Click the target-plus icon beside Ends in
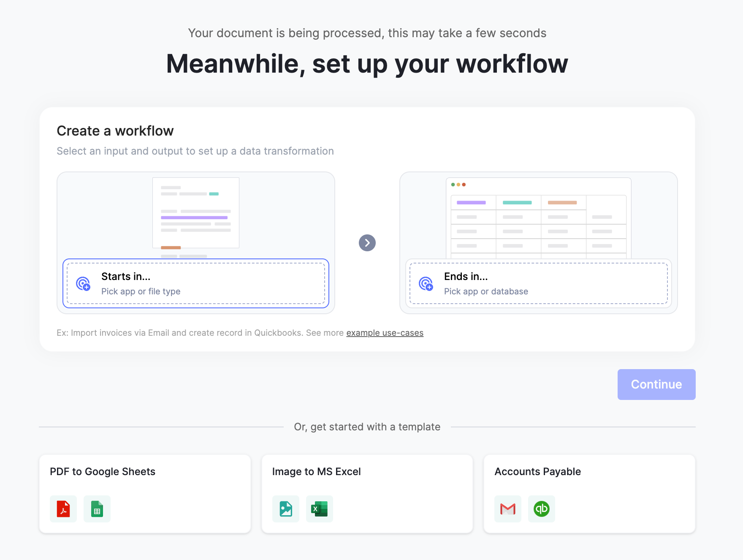This screenshot has width=743, height=560. pos(426,283)
